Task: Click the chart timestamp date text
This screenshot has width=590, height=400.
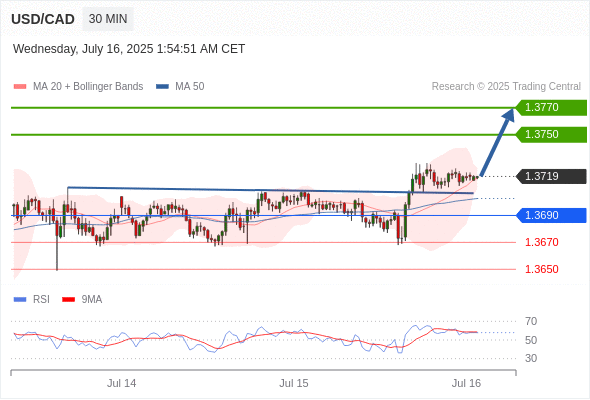Action: tap(129, 49)
